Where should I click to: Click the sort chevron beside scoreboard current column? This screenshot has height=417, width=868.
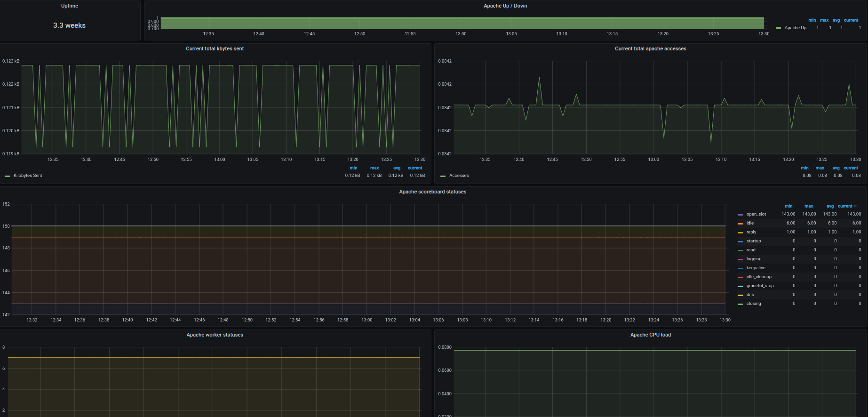[855, 206]
